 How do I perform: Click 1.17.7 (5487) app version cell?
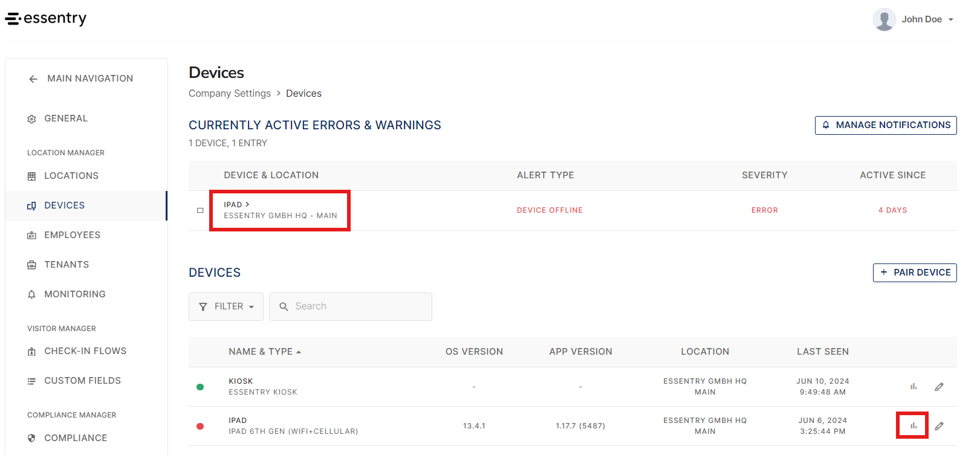[580, 426]
